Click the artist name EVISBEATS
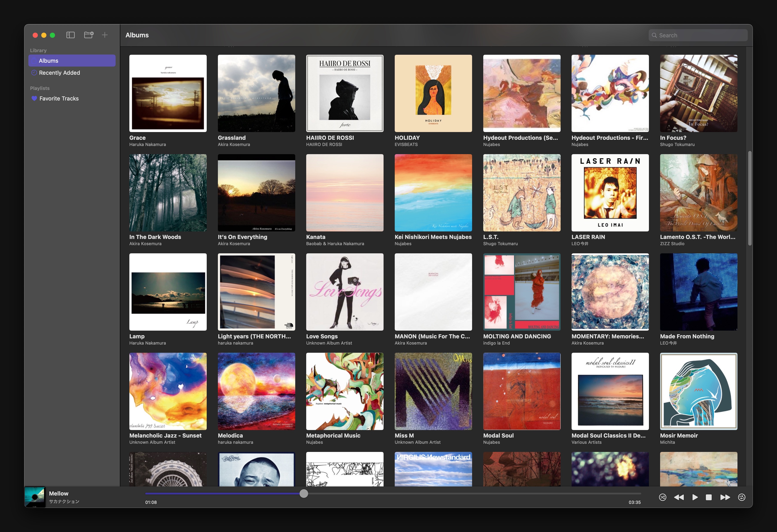This screenshot has height=532, width=777. (x=406, y=145)
